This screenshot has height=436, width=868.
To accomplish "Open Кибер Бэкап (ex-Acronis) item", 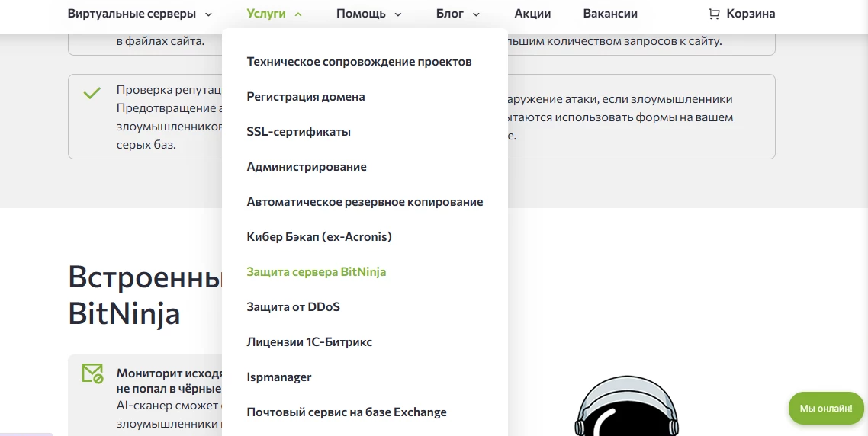I will pyautogui.click(x=319, y=237).
